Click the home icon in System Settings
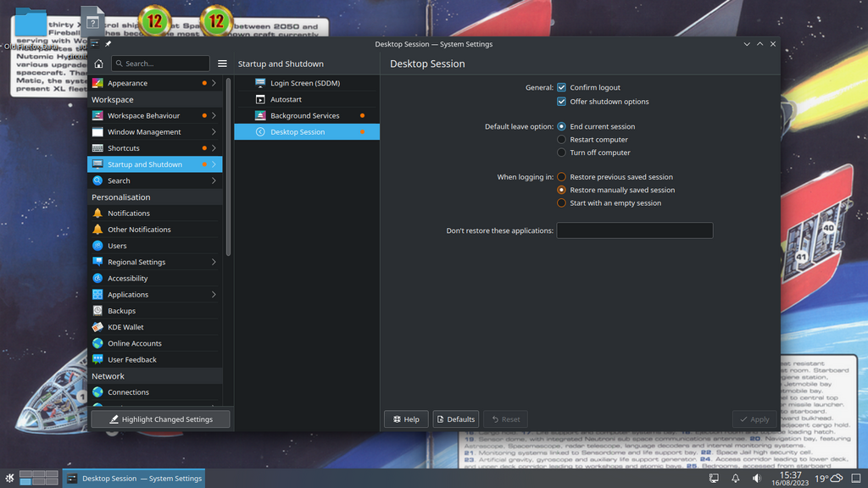Image resolution: width=868 pixels, height=488 pixels. (99, 64)
